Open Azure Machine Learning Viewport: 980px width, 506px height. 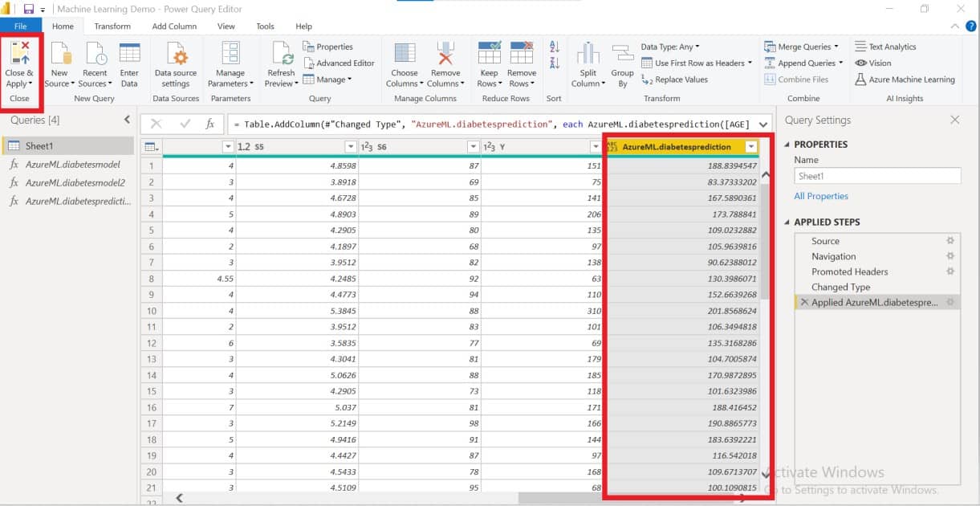click(905, 80)
